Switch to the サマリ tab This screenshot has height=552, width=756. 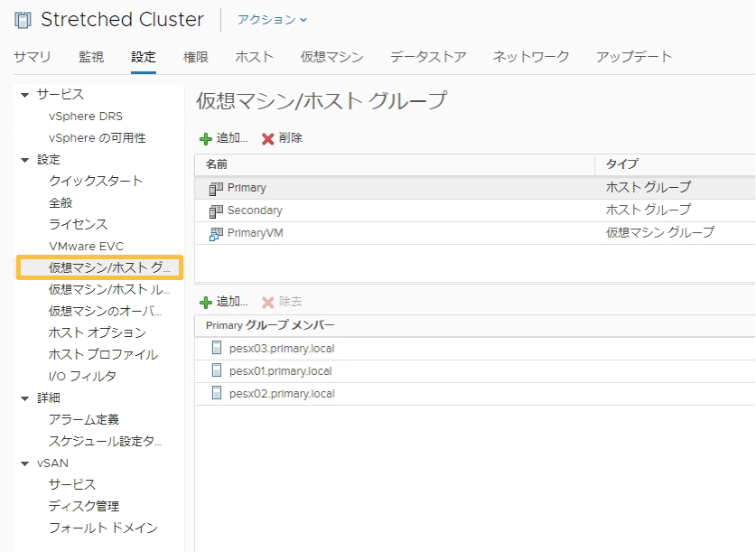tap(33, 57)
